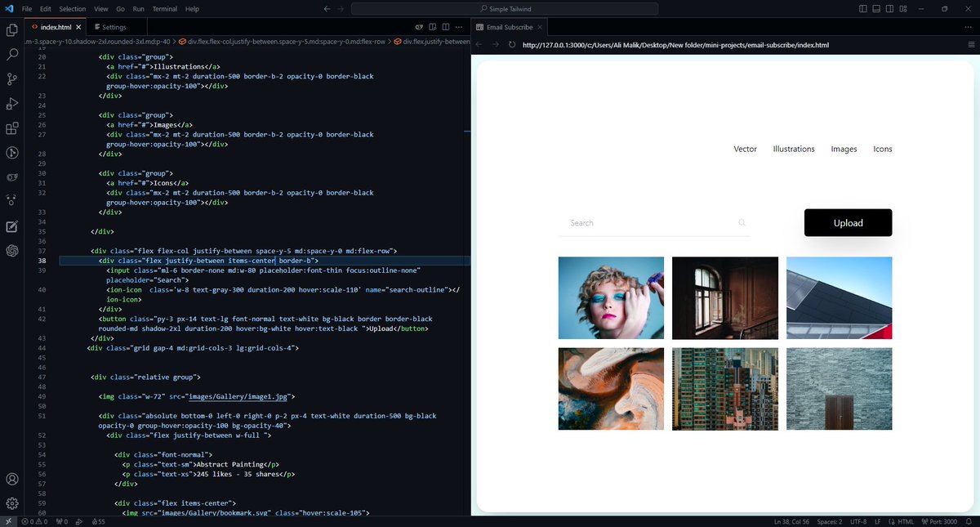Open the Customize Layout control

[902, 9]
